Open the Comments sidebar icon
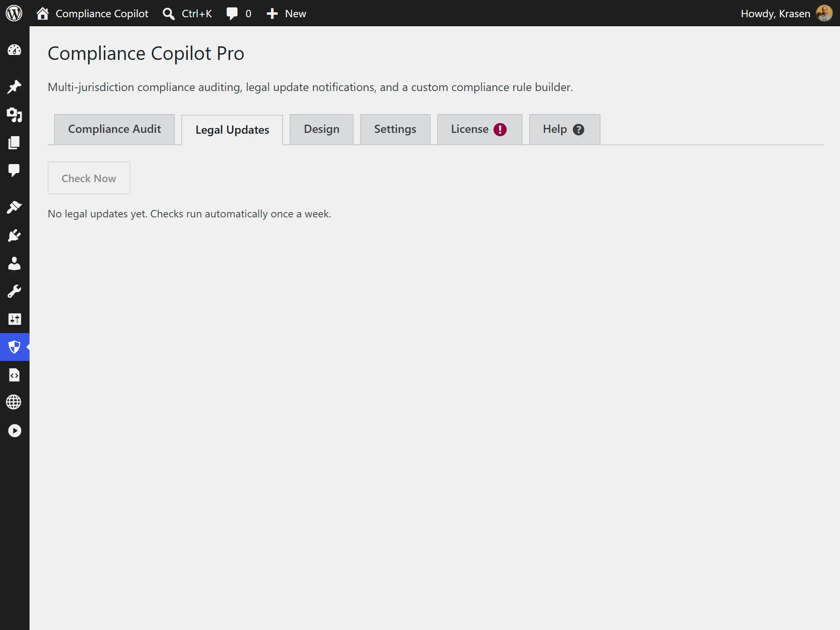This screenshot has width=840, height=630. pyautogui.click(x=14, y=170)
